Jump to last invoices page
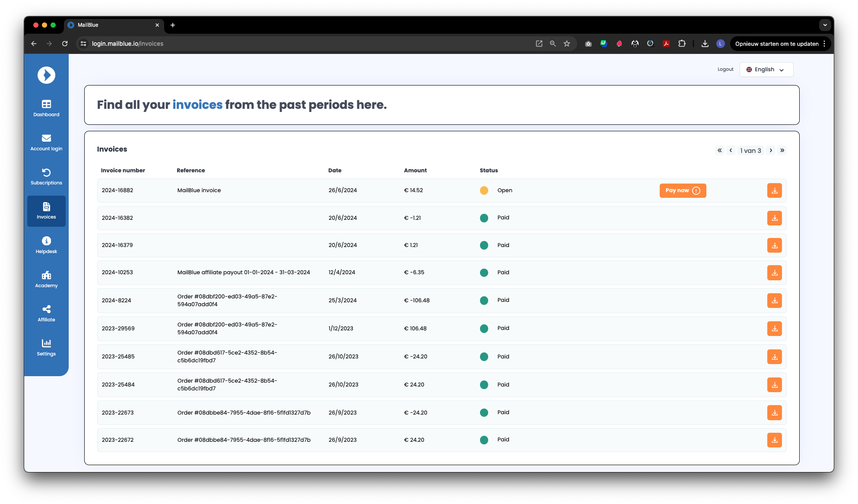The width and height of the screenshot is (858, 504). (x=782, y=150)
